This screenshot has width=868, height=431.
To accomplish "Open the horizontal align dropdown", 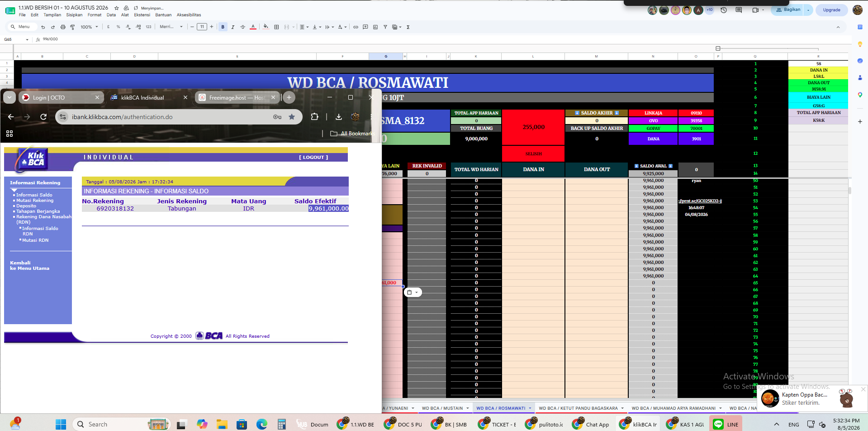I will point(304,27).
